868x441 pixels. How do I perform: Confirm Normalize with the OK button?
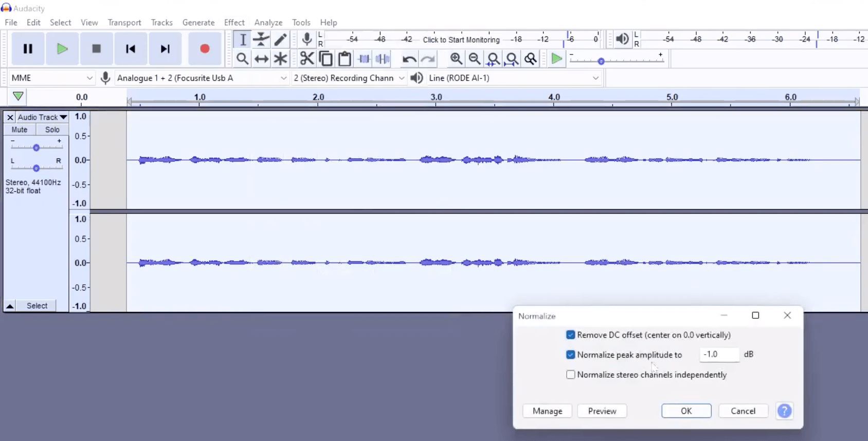click(x=686, y=411)
